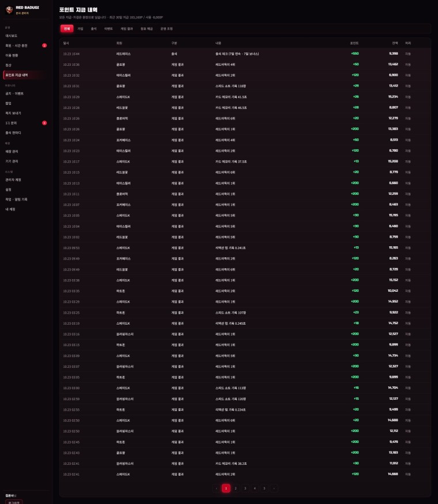Go to page 5 in pagination
The width and height of the screenshot is (438, 504).
(265, 488)
